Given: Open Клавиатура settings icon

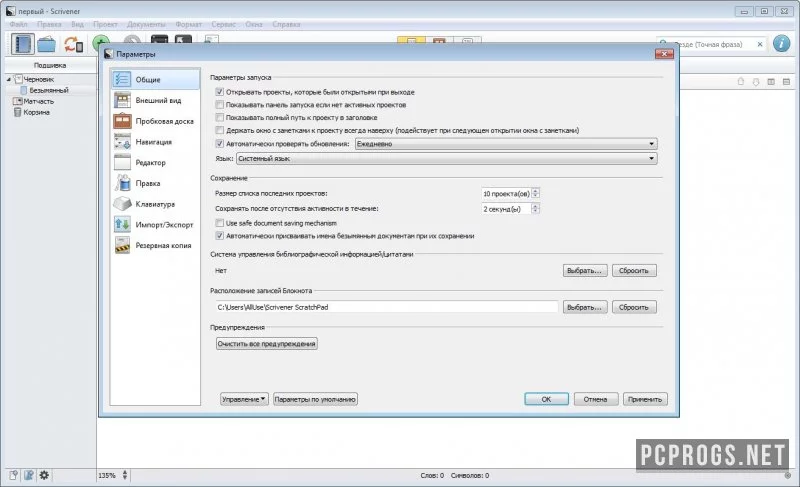Looking at the screenshot, I should [122, 203].
